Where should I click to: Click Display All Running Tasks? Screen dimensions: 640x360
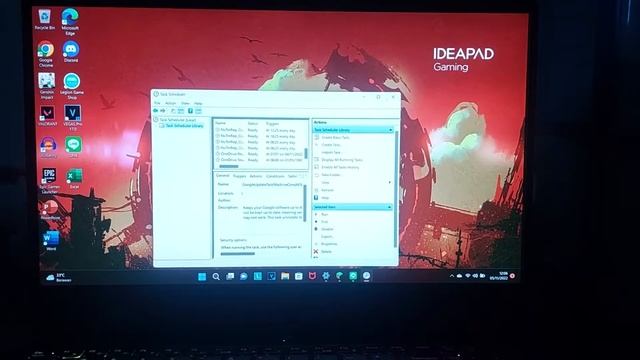click(x=342, y=160)
